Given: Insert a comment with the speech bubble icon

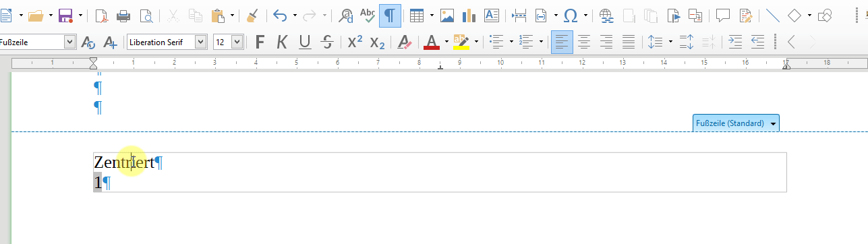Looking at the screenshot, I should click(723, 15).
